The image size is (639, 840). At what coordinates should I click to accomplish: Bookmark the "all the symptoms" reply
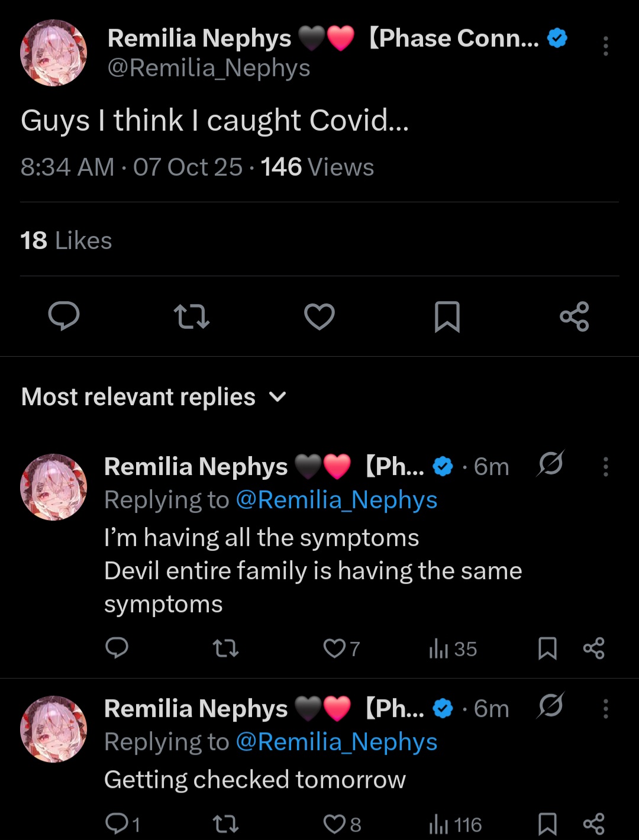click(547, 648)
